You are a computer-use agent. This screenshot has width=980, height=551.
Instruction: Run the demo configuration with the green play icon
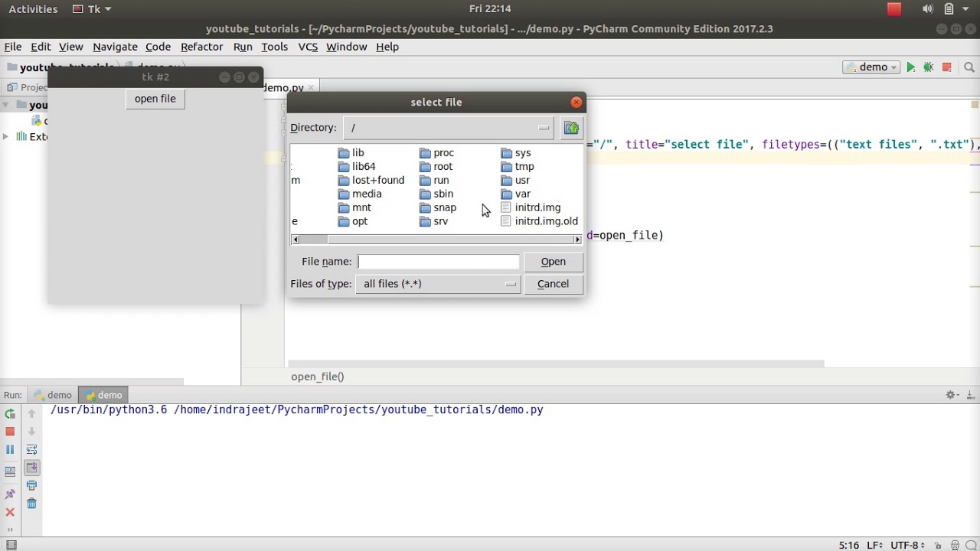click(x=910, y=67)
